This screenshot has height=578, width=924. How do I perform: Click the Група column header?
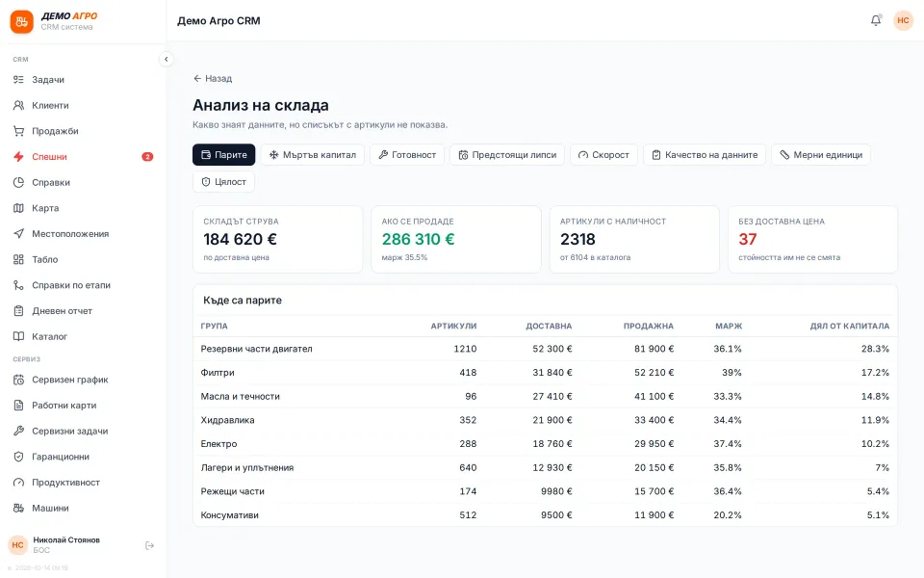(x=214, y=326)
